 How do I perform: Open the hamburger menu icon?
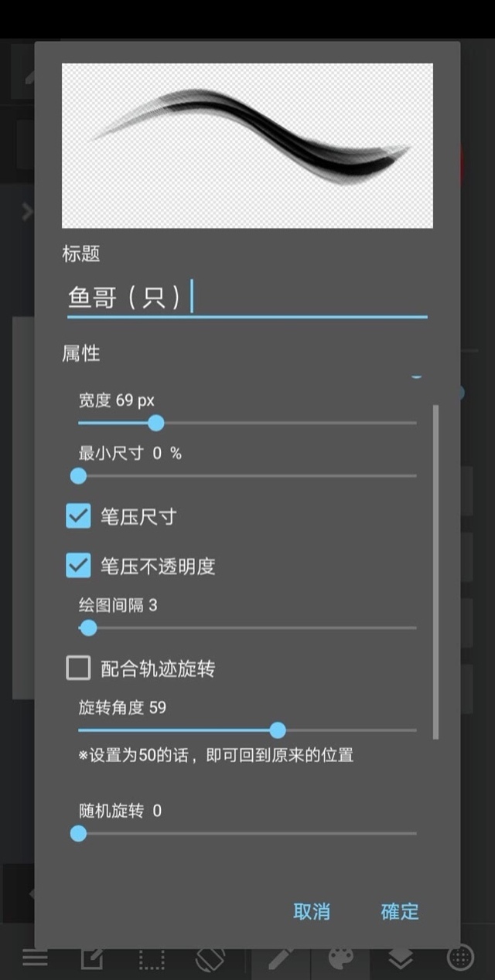pyautogui.click(x=35, y=958)
